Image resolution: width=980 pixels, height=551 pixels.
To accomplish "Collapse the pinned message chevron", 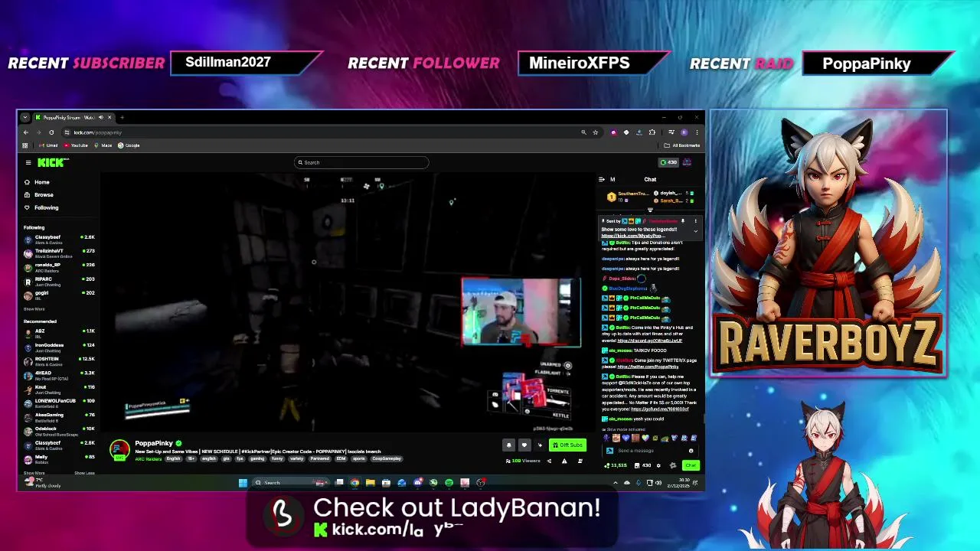I will click(695, 231).
